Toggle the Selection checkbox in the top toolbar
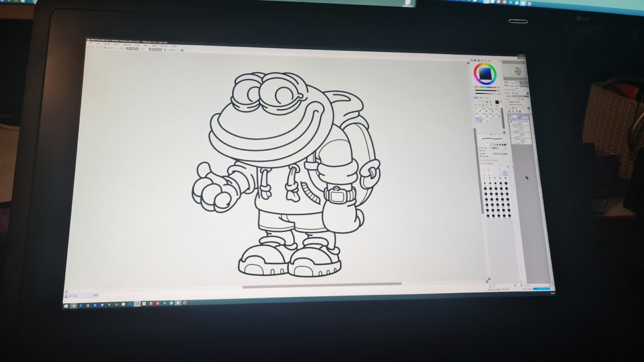 tap(105, 48)
